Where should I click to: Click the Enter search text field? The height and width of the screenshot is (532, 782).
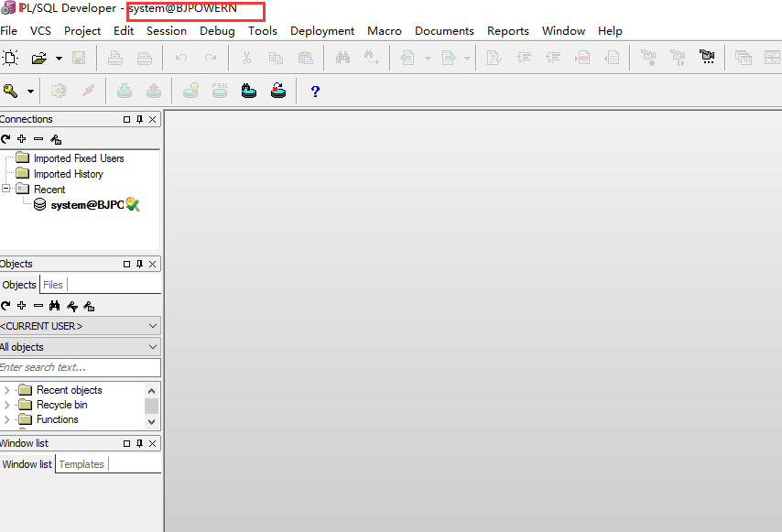point(81,367)
